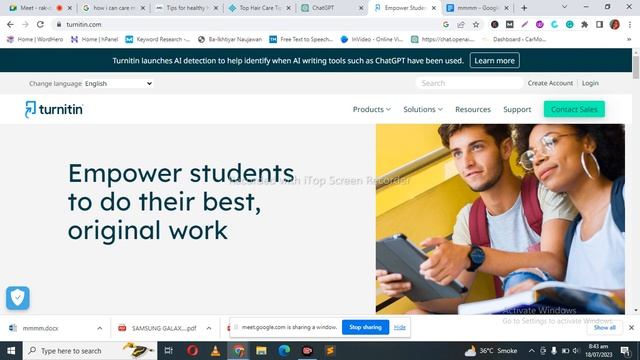Open the Keyword Research bookmark

point(158,40)
